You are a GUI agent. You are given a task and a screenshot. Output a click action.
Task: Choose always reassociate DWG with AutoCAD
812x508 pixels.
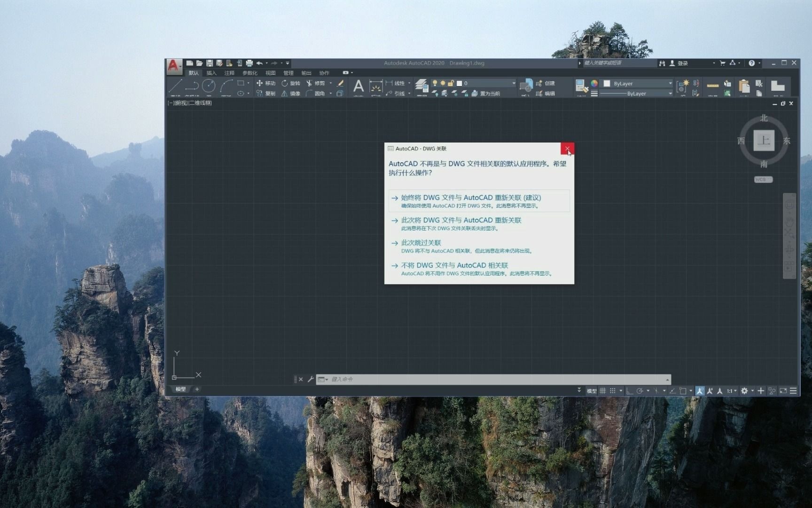tap(469, 197)
